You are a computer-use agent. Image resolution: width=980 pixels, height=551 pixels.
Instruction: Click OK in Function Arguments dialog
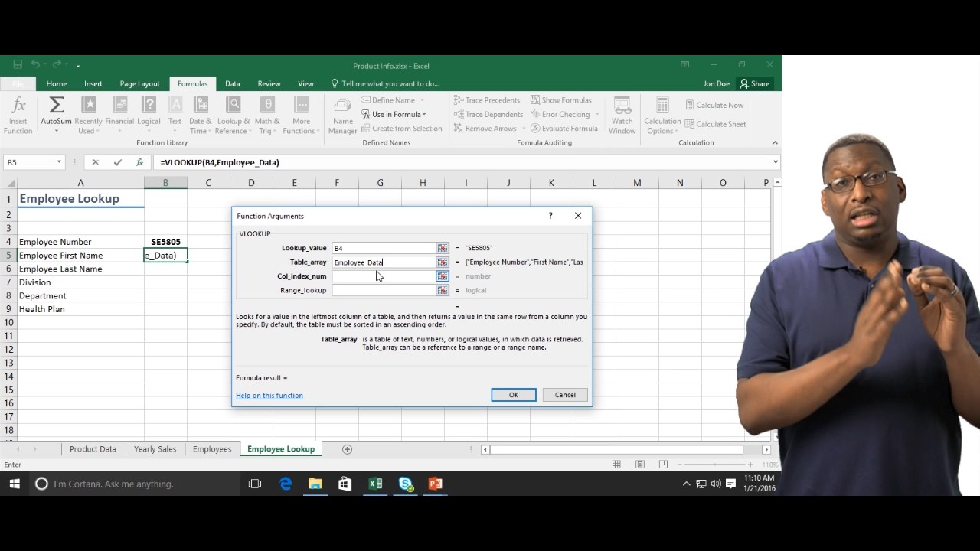pyautogui.click(x=514, y=395)
